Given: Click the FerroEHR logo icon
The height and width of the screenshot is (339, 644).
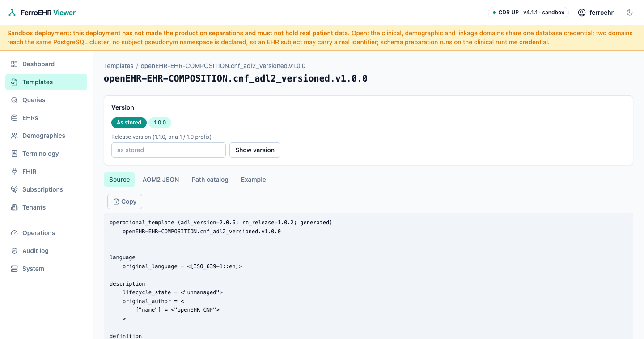Looking at the screenshot, I should coord(12,13).
